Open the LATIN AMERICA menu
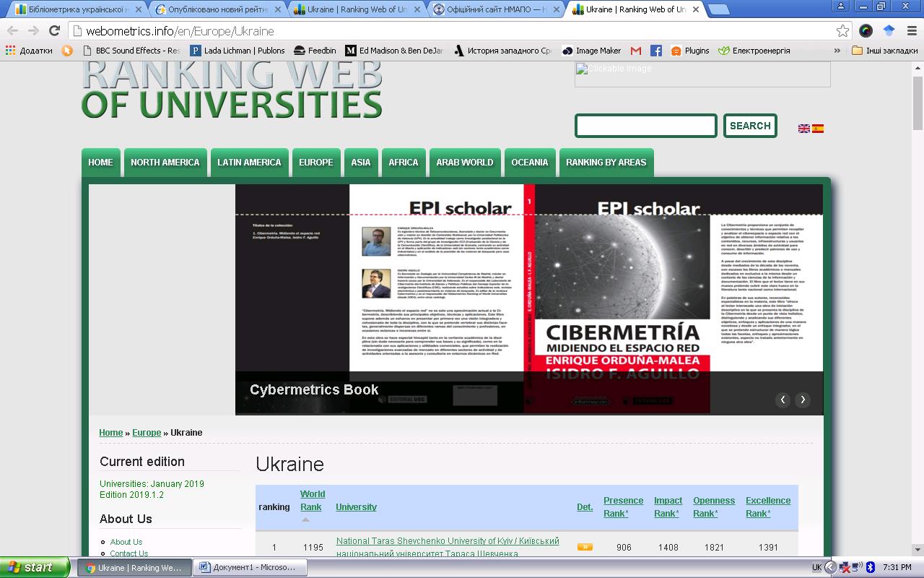This screenshot has width=924, height=578. [249, 163]
